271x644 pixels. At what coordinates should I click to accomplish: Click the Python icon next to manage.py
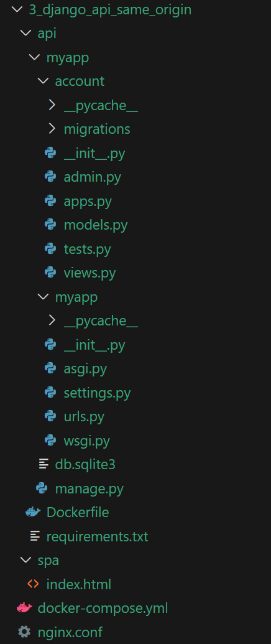(42, 488)
